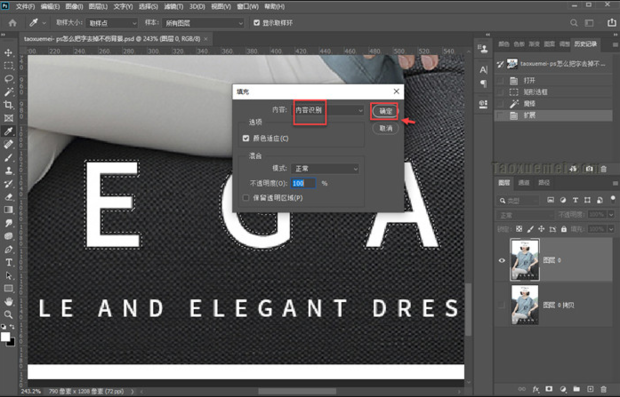Toggle history brush source box beside 打开
Screen dimensions: 620x397
[x=501, y=81]
